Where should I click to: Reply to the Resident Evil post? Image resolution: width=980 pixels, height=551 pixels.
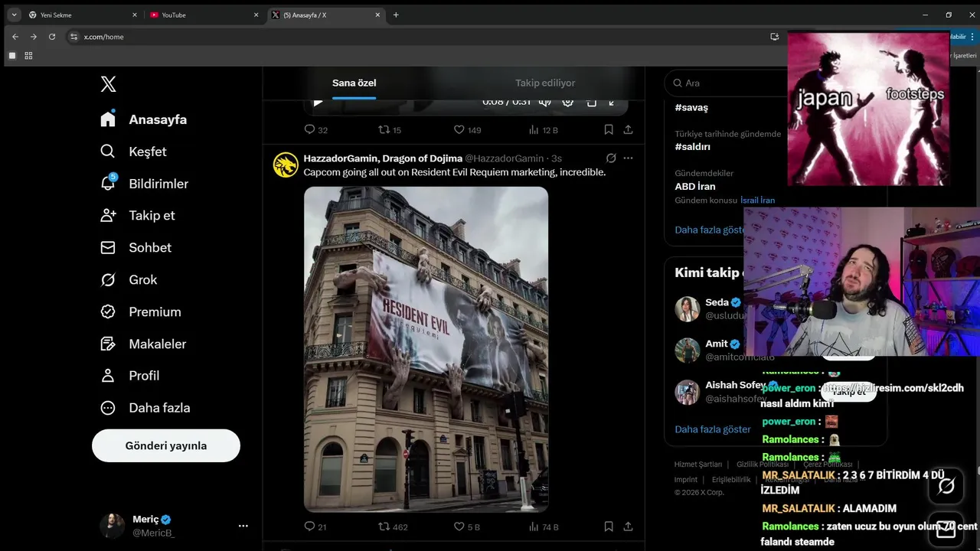315,527
